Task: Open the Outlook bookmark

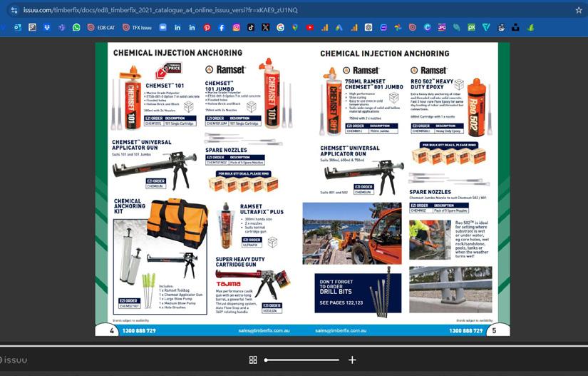Action: pyautogui.click(x=18, y=27)
